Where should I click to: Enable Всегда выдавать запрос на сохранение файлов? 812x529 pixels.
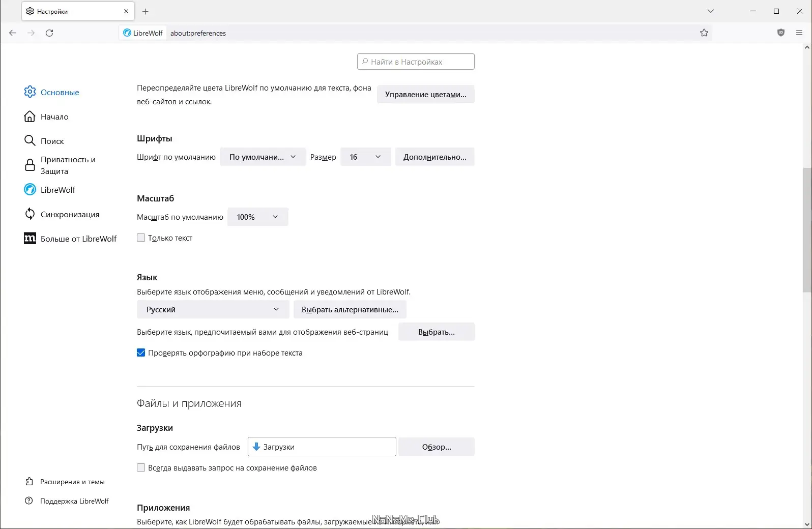point(141,467)
